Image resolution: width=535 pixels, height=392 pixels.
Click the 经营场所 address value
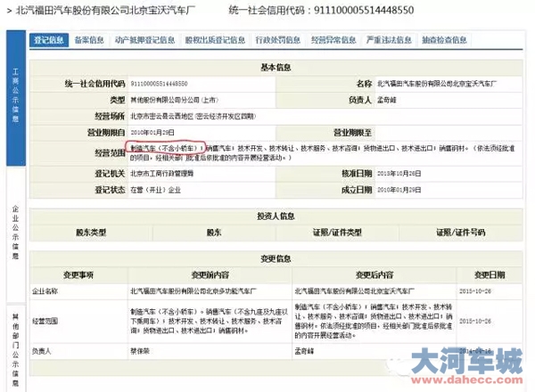point(193,117)
